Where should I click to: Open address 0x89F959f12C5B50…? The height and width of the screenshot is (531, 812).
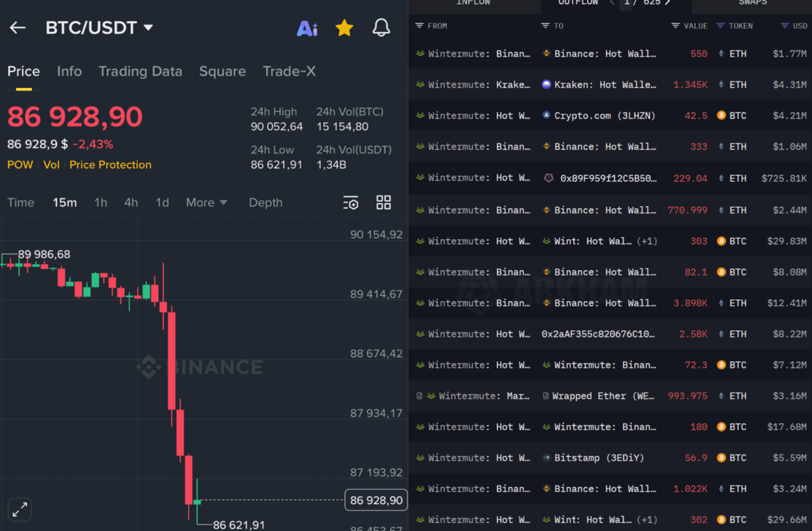click(x=608, y=178)
